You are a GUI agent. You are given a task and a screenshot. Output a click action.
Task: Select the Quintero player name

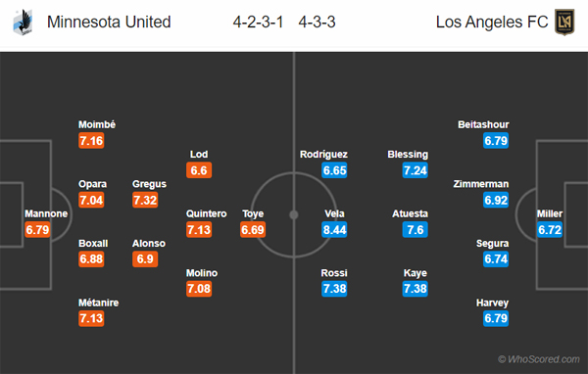[x=207, y=213]
